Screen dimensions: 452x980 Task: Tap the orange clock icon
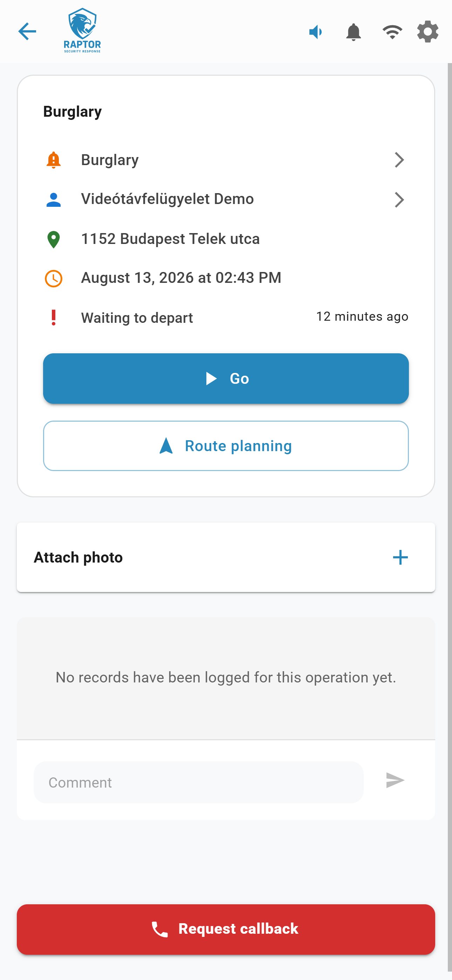[x=54, y=279]
